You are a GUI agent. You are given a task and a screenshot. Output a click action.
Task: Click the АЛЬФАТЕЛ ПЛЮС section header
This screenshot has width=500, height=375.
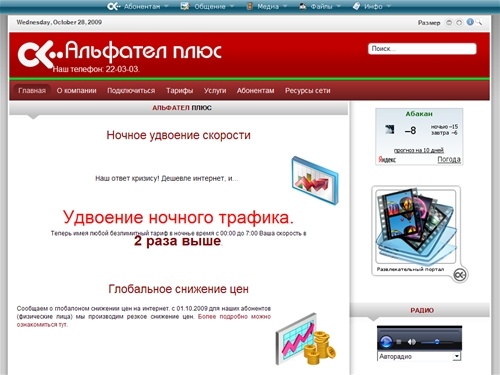[x=182, y=108]
